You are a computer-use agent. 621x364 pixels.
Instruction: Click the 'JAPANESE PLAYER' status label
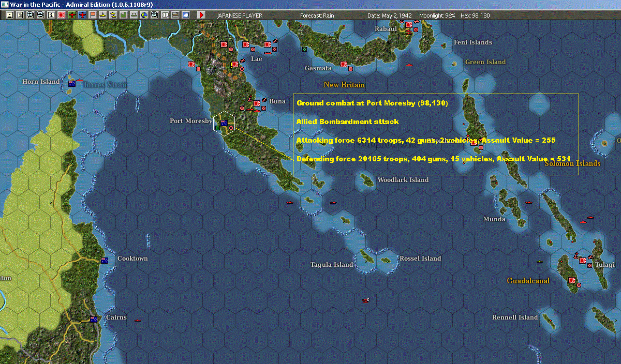[240, 16]
